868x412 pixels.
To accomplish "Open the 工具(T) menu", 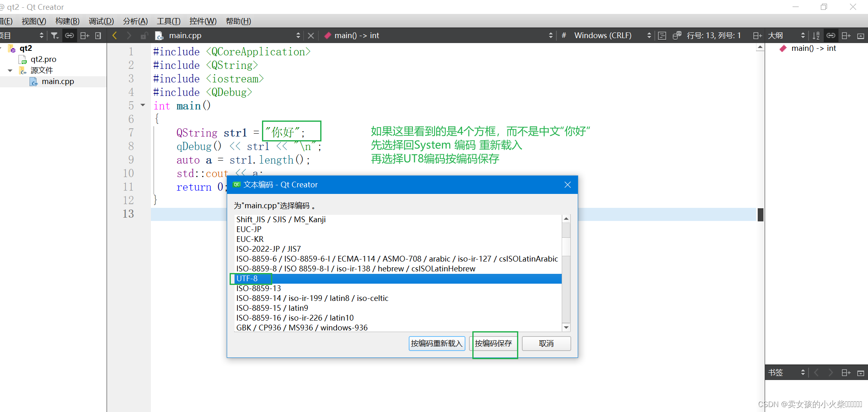I will coord(168,21).
